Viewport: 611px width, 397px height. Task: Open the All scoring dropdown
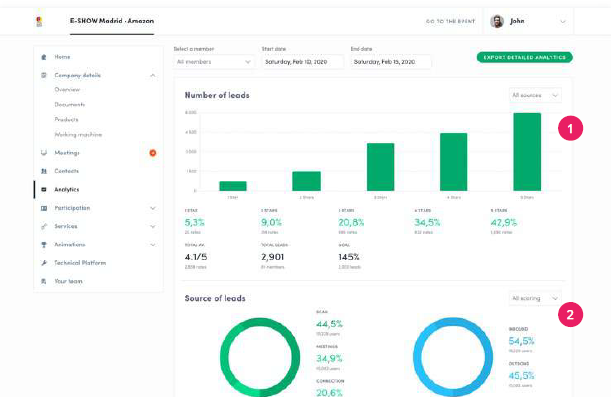click(x=535, y=298)
